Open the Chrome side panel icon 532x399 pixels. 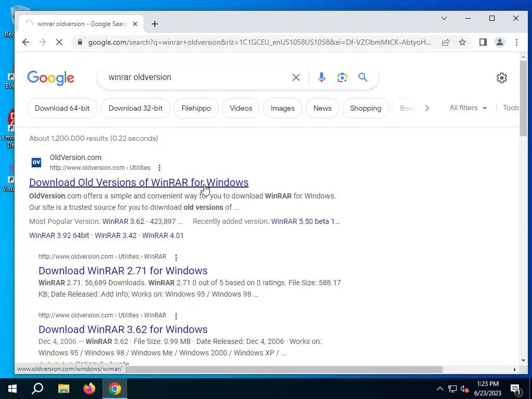(483, 42)
